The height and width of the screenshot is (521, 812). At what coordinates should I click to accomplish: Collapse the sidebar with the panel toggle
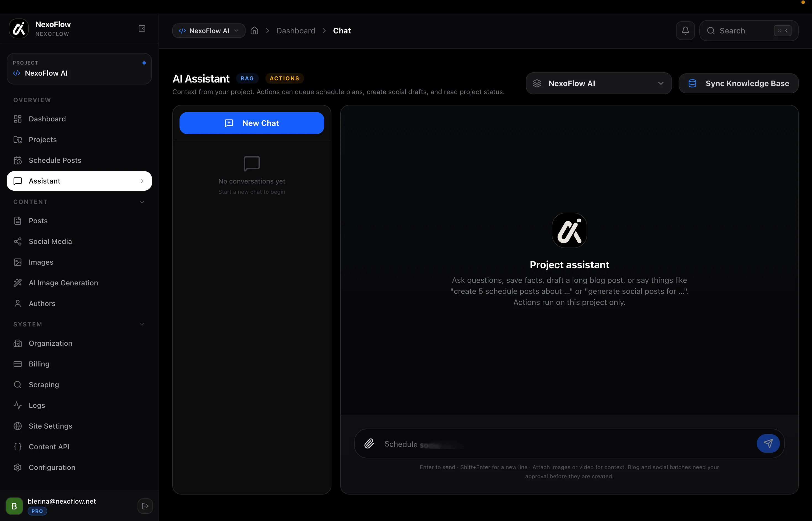[x=141, y=28]
